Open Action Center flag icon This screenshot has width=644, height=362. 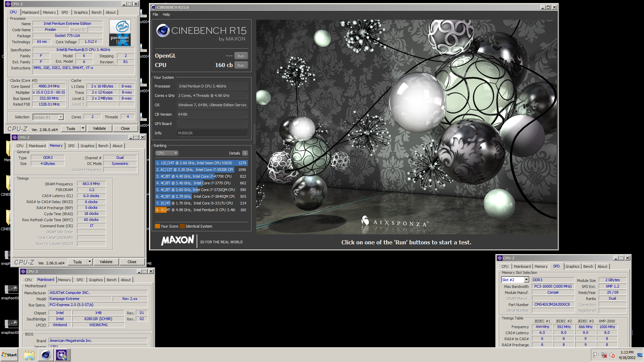click(x=596, y=355)
